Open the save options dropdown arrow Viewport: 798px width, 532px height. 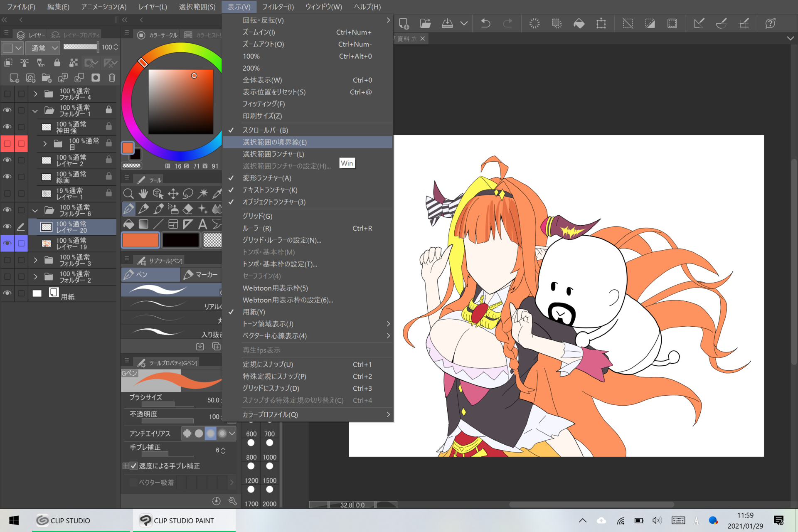(x=464, y=23)
